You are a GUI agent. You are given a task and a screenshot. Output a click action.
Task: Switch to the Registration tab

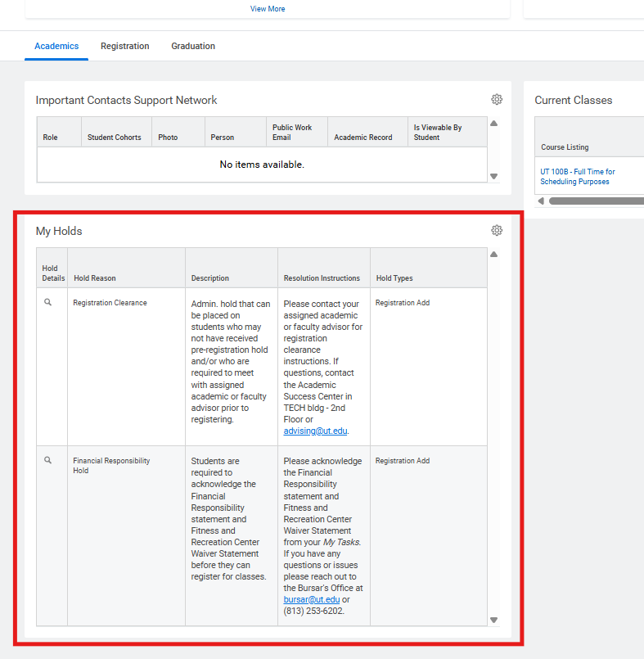tap(125, 47)
